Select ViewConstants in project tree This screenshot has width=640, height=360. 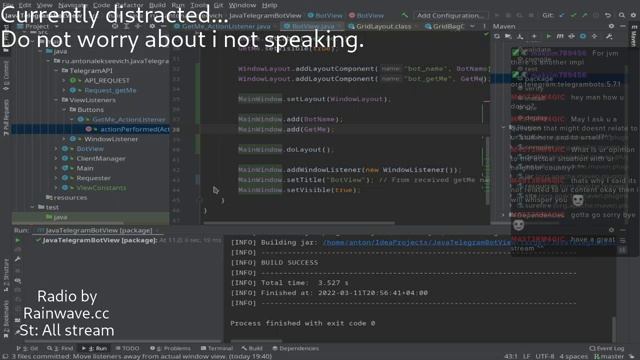[101, 188]
